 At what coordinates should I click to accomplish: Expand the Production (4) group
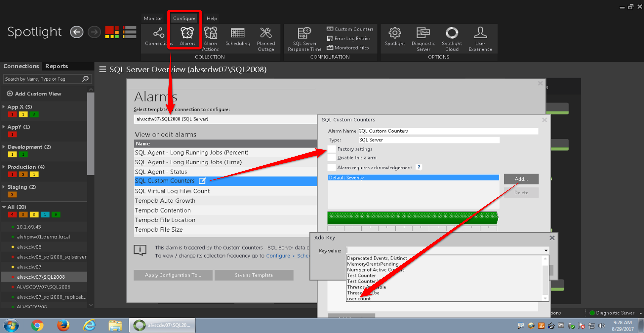4,167
